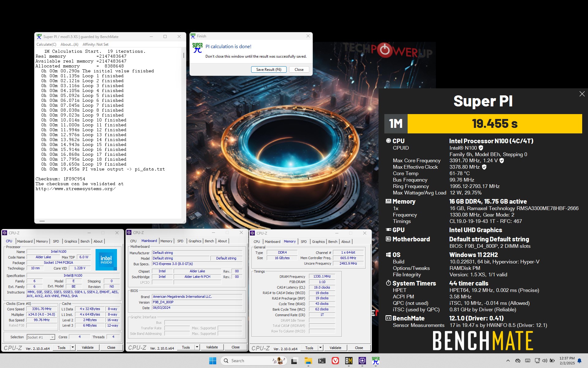The height and width of the screenshot is (368, 588).
Task: Switch to Super PI taskbar icon
Action: (376, 361)
